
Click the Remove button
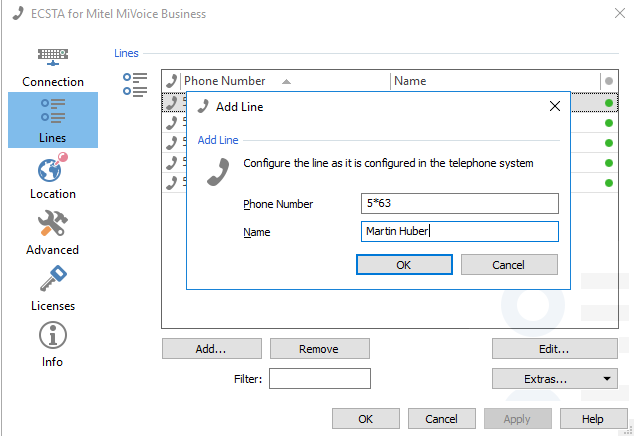(x=319, y=349)
